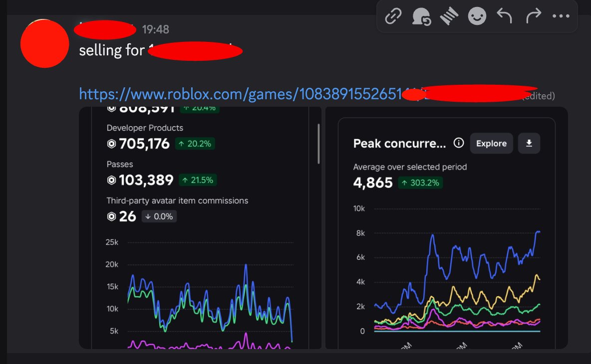Click the 8k axis label on concurrent chart
Viewport: 591px width, 364px height.
coord(361,233)
